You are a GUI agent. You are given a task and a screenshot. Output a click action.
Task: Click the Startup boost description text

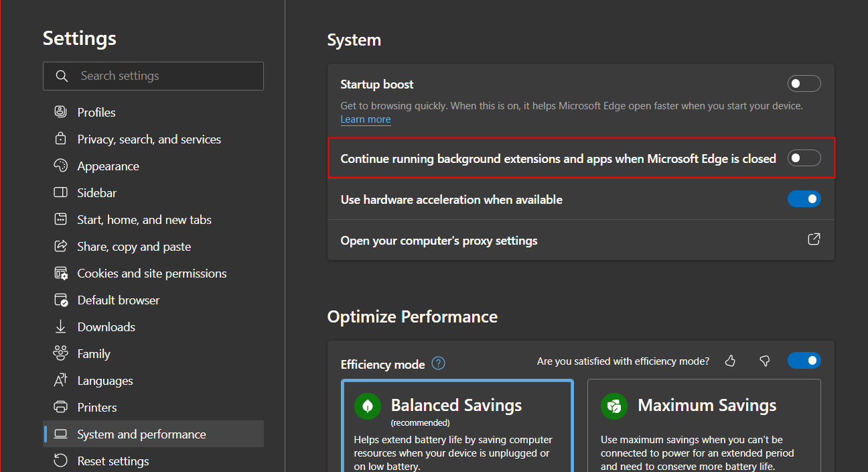[571, 106]
